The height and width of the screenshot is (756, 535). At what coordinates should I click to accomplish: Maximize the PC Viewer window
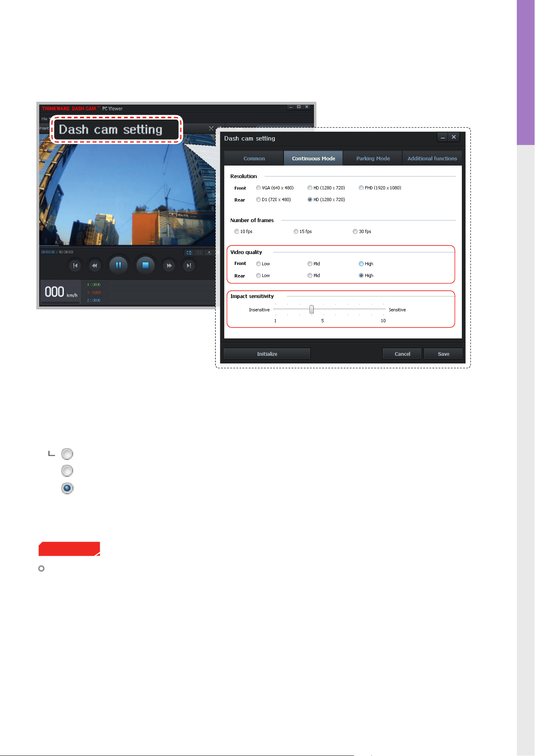click(x=299, y=107)
